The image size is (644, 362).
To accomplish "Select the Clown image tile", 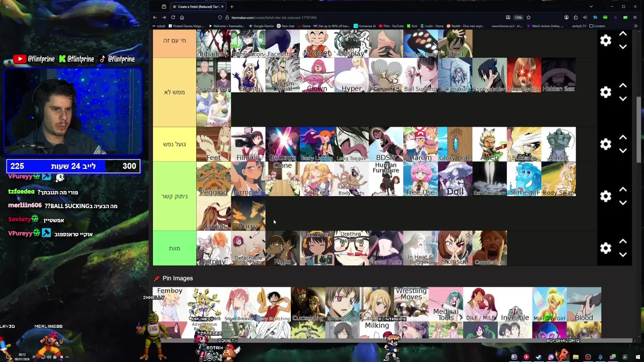I will pos(317,75).
